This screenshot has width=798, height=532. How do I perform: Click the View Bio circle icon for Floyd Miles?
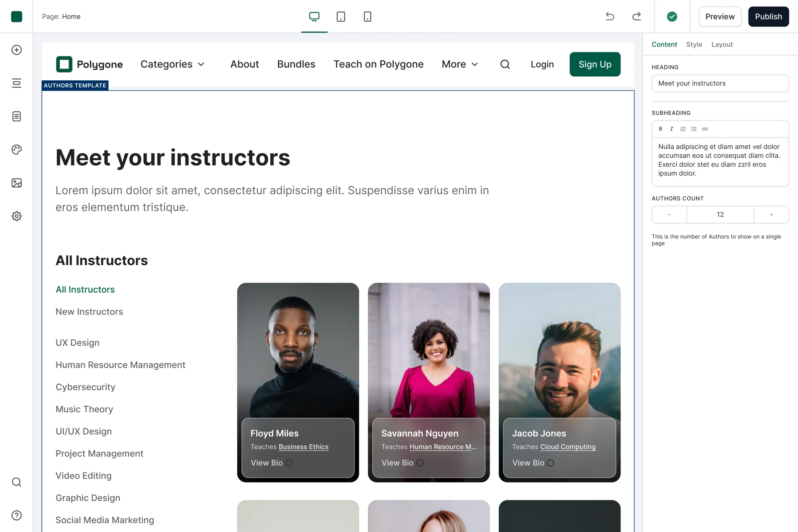pos(289,463)
